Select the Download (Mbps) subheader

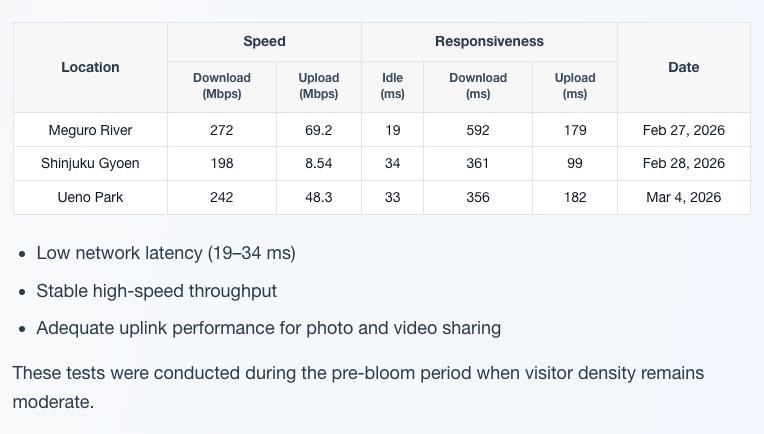(222, 86)
